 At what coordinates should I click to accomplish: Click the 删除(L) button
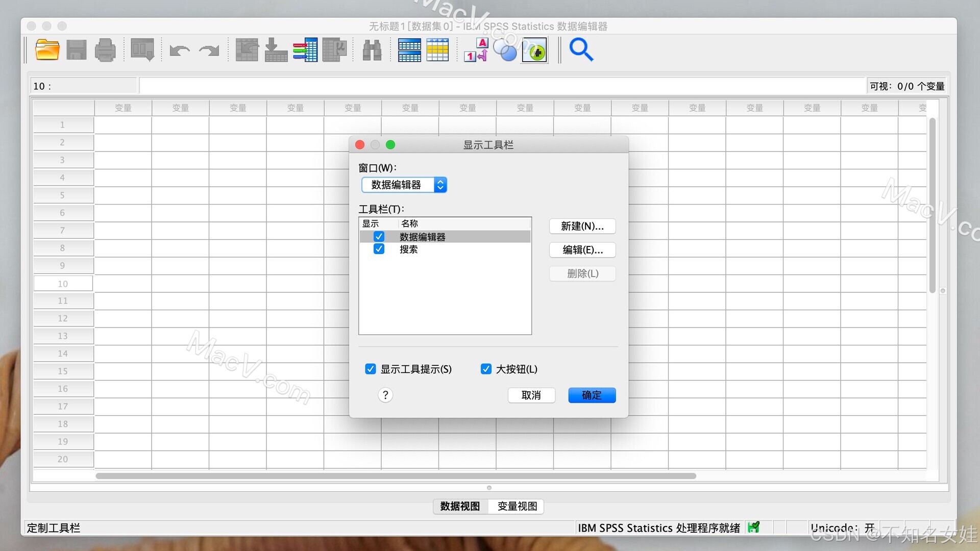(x=582, y=273)
